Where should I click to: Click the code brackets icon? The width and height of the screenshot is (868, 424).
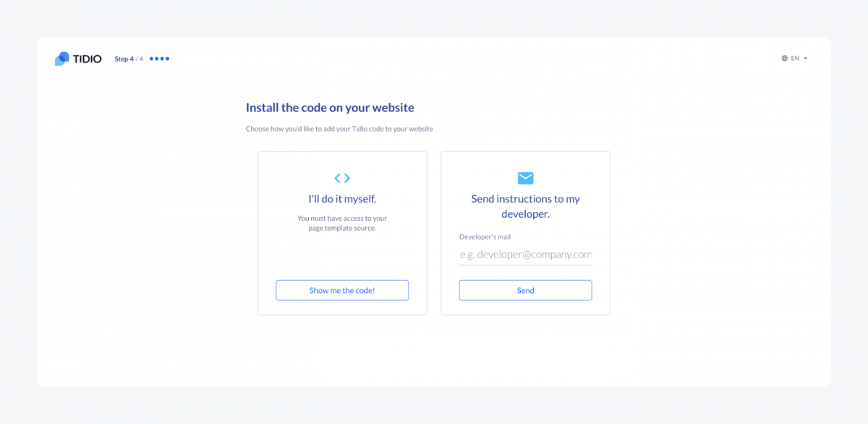tap(342, 178)
